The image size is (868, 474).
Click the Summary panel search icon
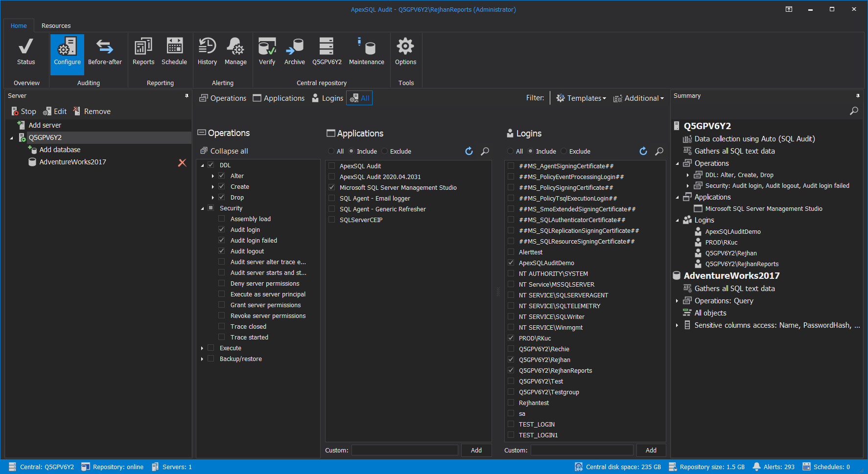854,111
